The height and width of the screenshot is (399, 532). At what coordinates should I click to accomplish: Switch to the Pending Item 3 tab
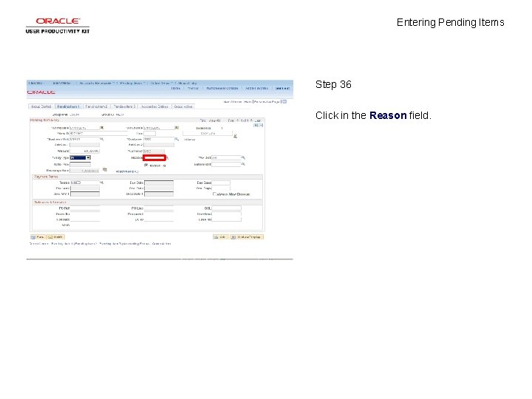click(124, 106)
